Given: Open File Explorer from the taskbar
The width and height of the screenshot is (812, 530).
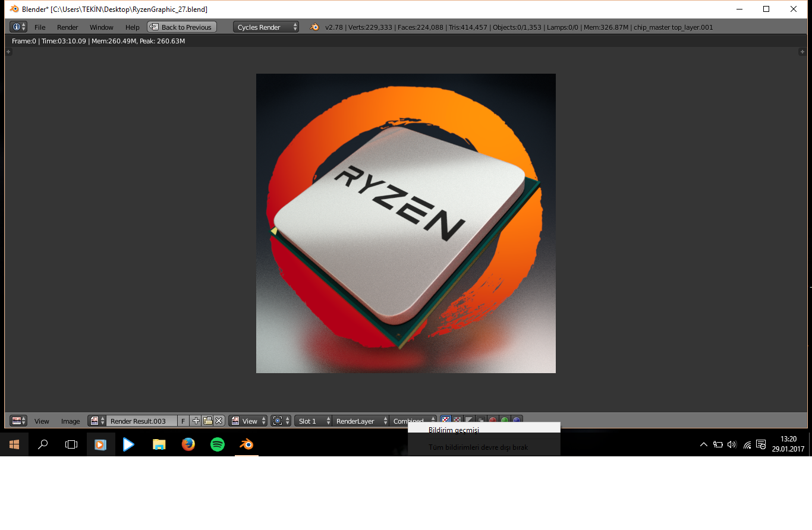Looking at the screenshot, I should tap(159, 444).
